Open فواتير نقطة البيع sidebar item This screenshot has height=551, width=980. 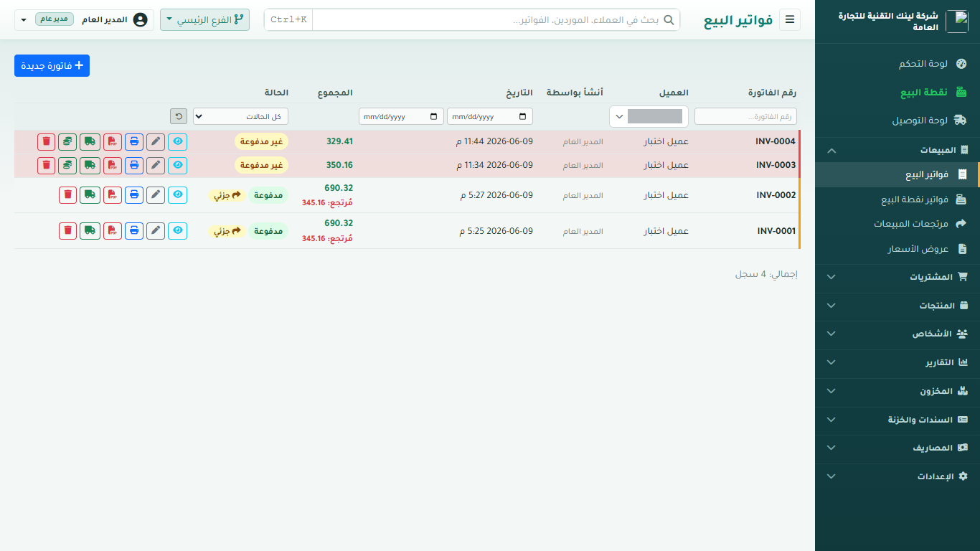897,199
